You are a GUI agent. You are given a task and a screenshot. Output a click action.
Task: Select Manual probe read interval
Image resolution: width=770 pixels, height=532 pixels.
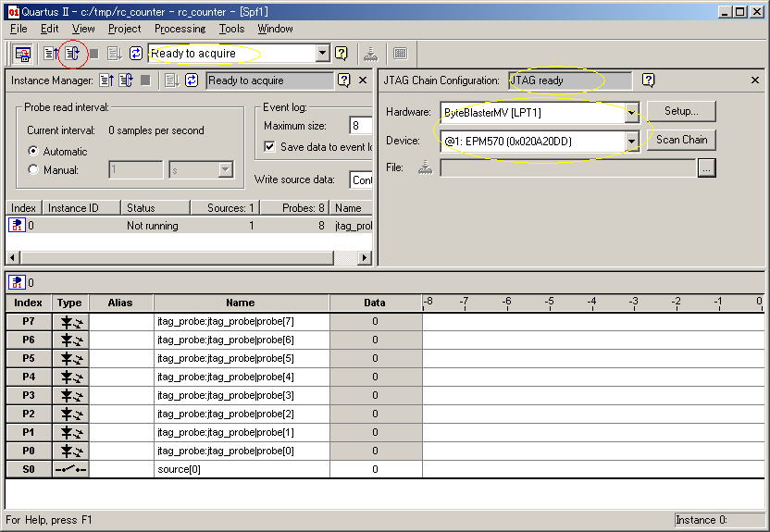(33, 170)
